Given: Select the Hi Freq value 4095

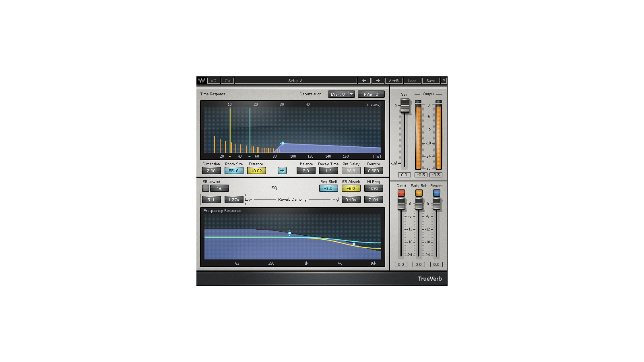Looking at the screenshot, I should pos(374,188).
